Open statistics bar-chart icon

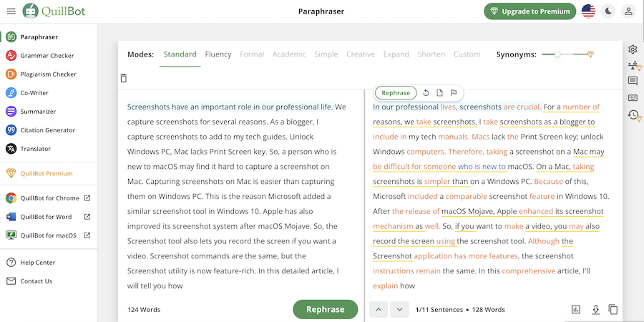point(576,310)
